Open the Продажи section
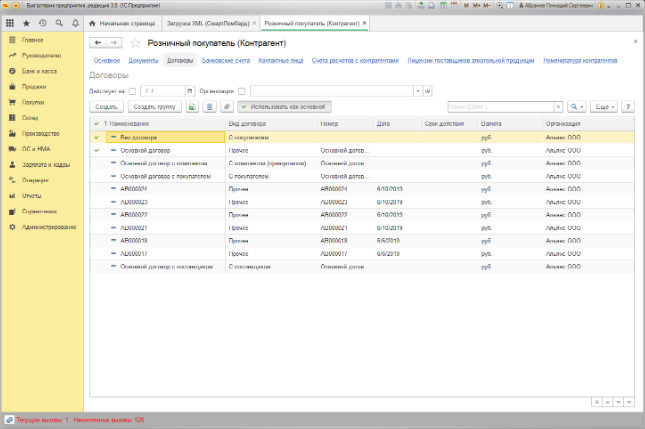Image resolution: width=645 pixels, height=429 pixels. [34, 87]
